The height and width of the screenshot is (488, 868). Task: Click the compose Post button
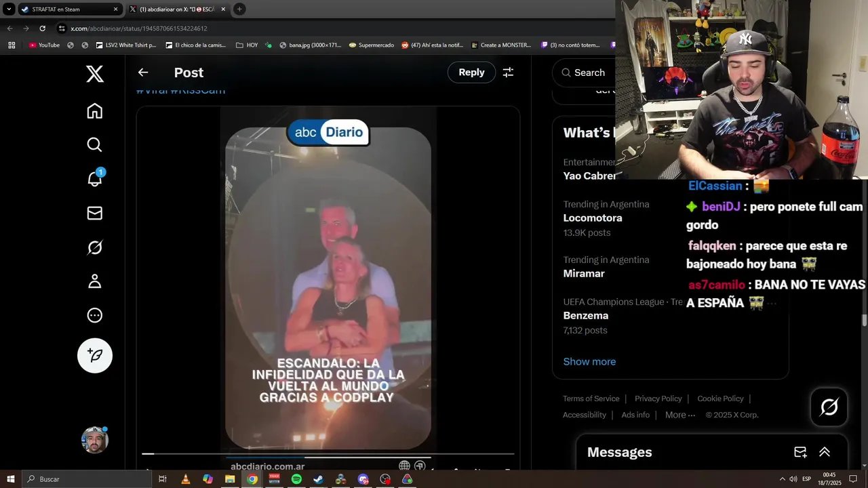pos(95,355)
